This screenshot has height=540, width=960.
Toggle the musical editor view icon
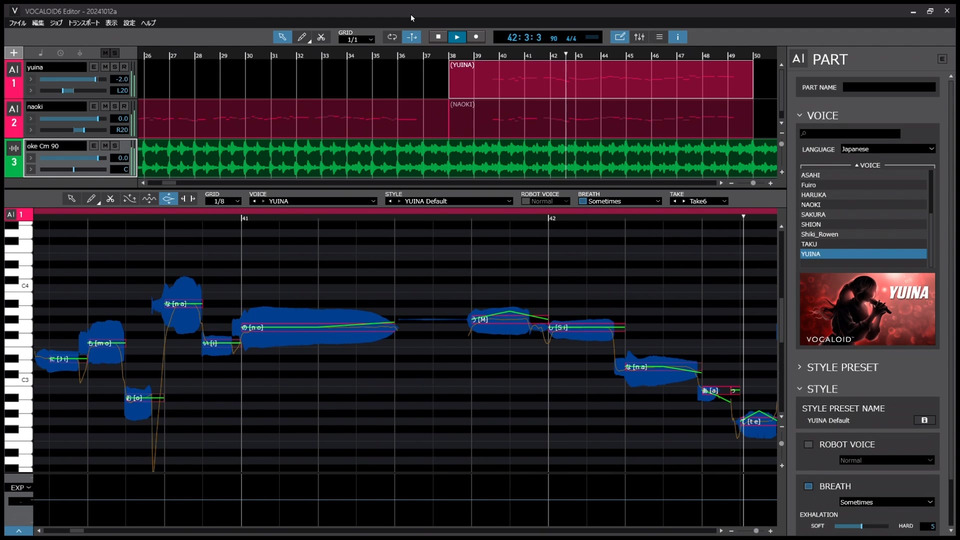[x=620, y=37]
